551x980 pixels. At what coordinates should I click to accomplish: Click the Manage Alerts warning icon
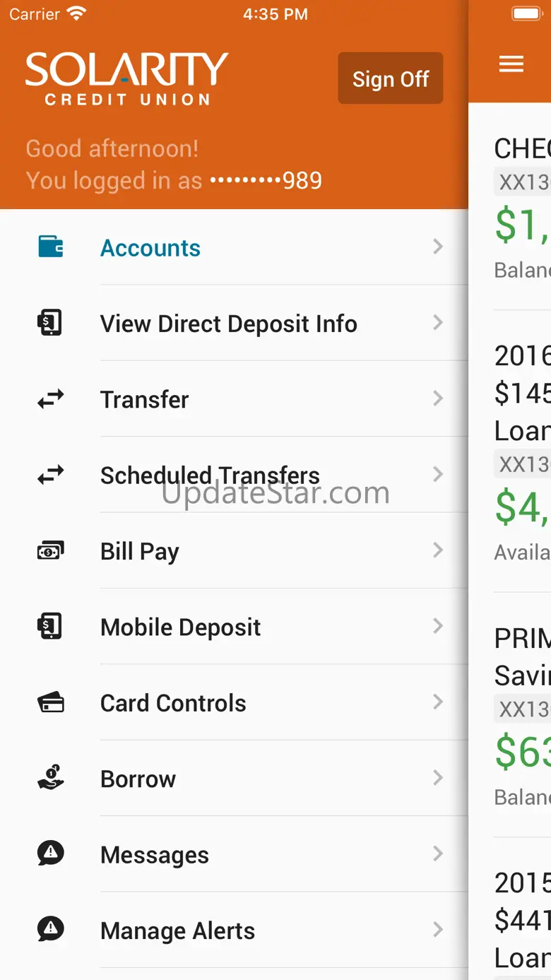point(50,930)
